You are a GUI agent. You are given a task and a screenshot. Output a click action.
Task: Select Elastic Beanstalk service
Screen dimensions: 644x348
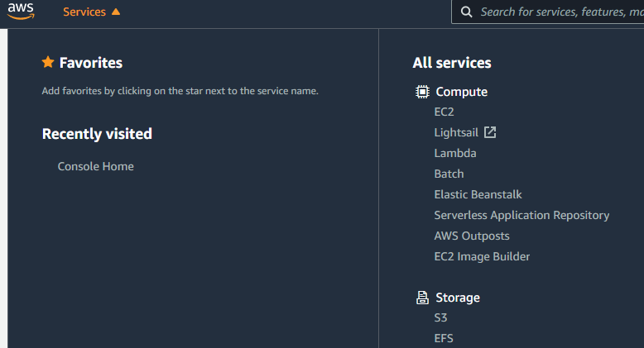[478, 194]
